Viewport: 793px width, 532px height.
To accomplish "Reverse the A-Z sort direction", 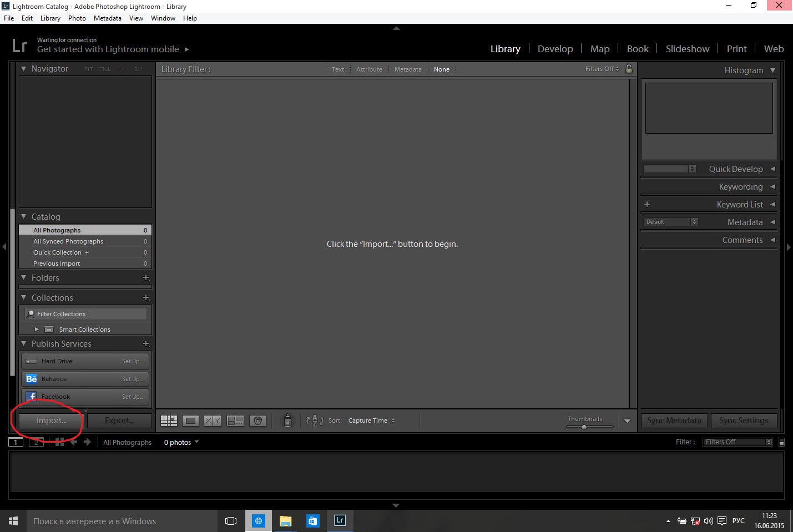I will click(x=315, y=420).
